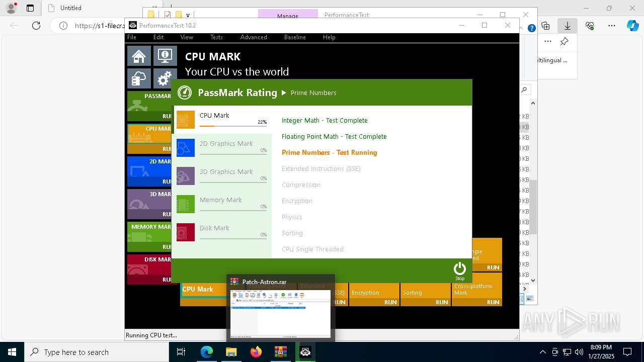Image resolution: width=644 pixels, height=362 pixels.
Task: Open the Edit menu
Action: click(158, 37)
